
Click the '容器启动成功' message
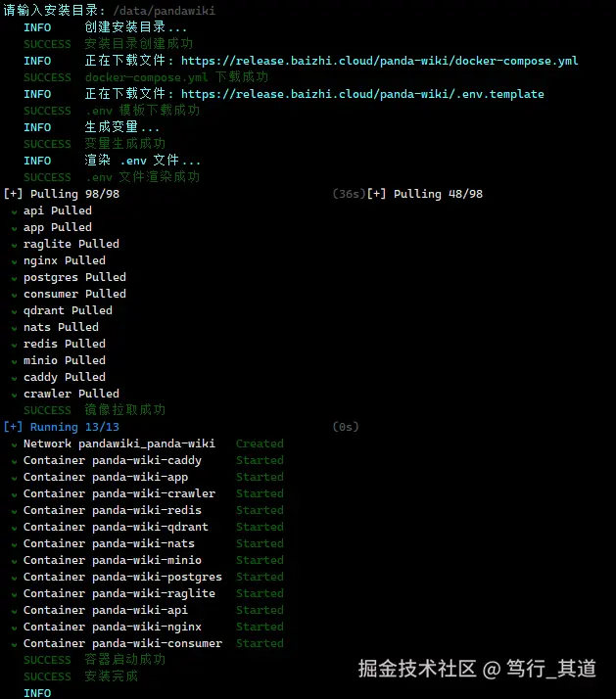point(125,660)
